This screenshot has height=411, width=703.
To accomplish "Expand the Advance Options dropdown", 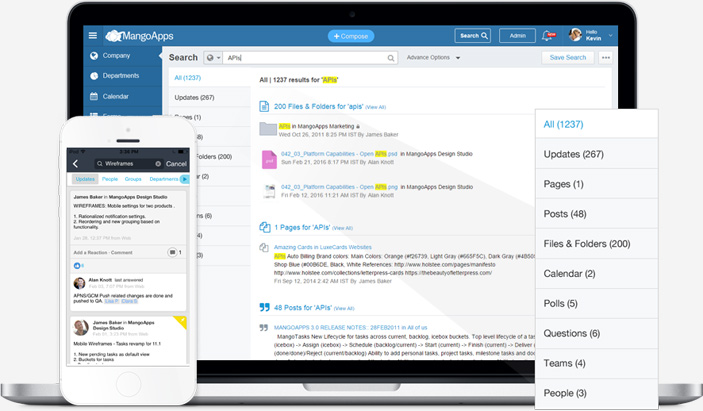I will coord(433,58).
